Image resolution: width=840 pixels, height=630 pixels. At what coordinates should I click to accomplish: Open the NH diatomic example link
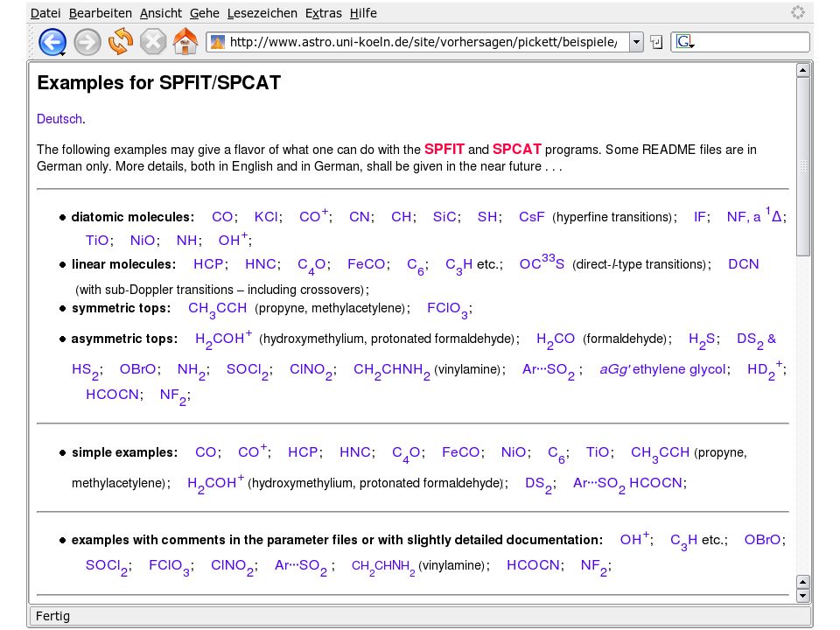click(x=187, y=241)
